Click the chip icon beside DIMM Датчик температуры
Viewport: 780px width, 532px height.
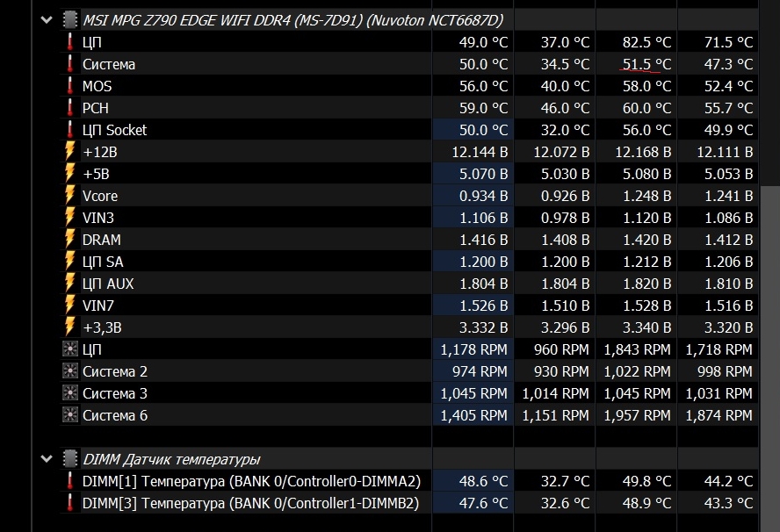click(70, 458)
